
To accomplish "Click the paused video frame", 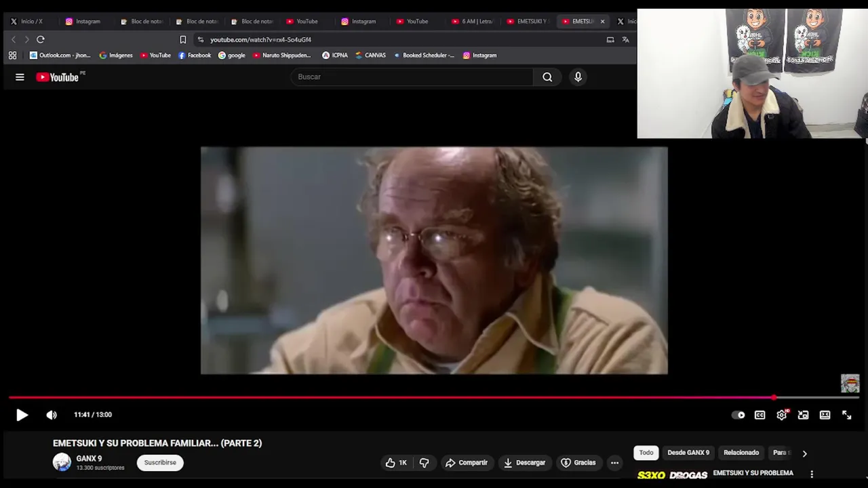I will [x=434, y=260].
